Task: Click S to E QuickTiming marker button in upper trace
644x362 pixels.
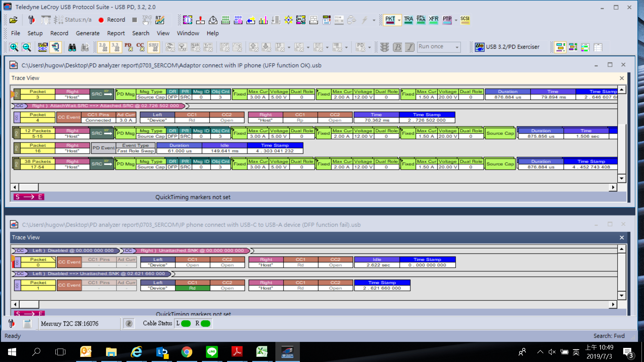Action: (29, 197)
